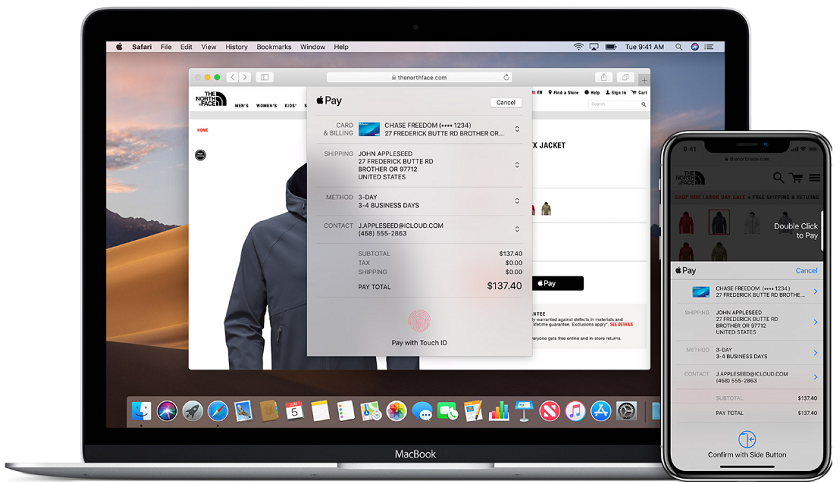Open the contact row chevron on iPhone
Screen dimensions: 840x482
click(x=815, y=377)
